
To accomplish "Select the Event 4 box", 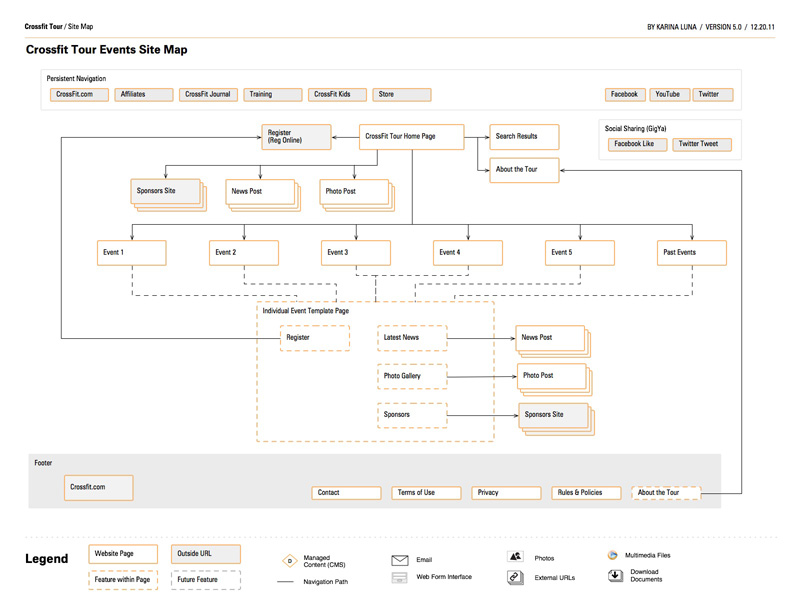I will 468,253.
